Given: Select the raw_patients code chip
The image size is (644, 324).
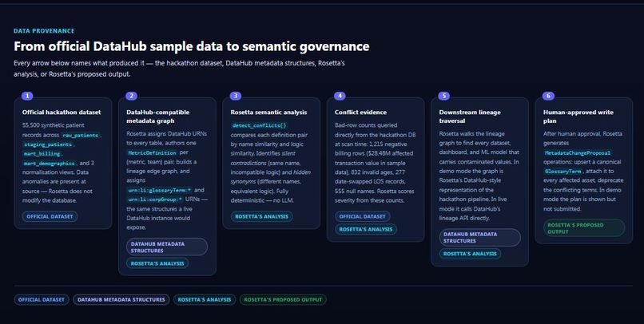Looking at the screenshot, I should pos(81,136).
